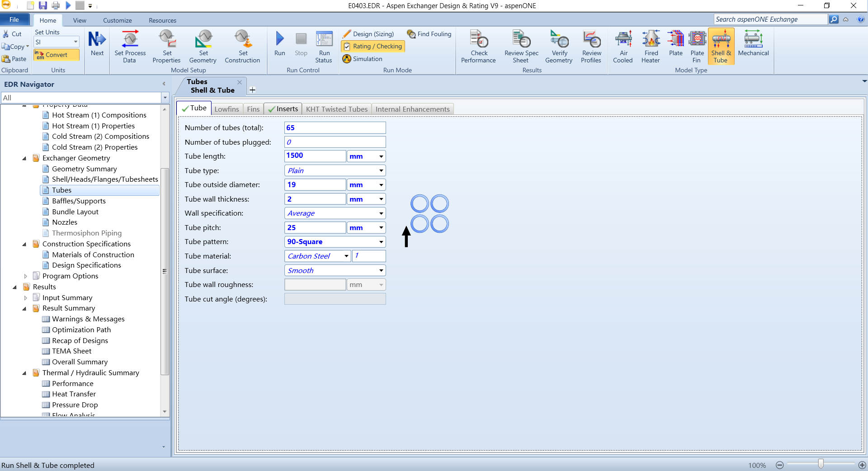Switch to the Customize ribbon tab
This screenshot has width=868, height=471.
[118, 20]
